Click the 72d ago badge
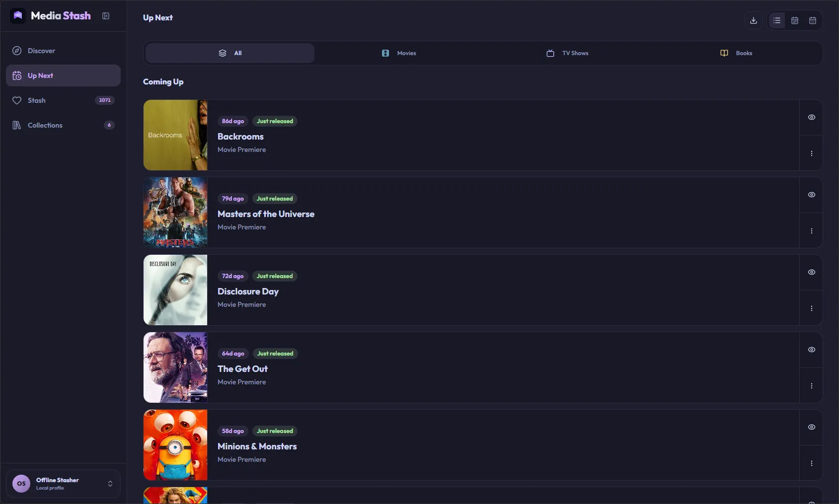This screenshot has height=504, width=839. click(233, 276)
